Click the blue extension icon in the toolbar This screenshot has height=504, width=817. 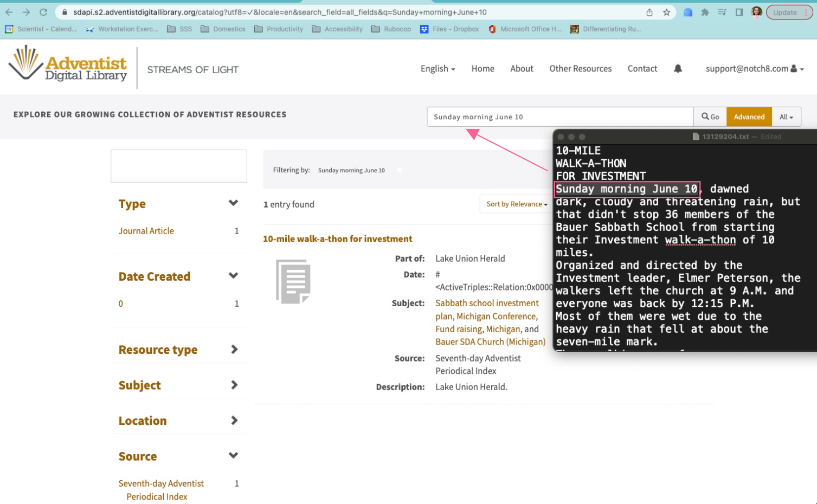[688, 12]
